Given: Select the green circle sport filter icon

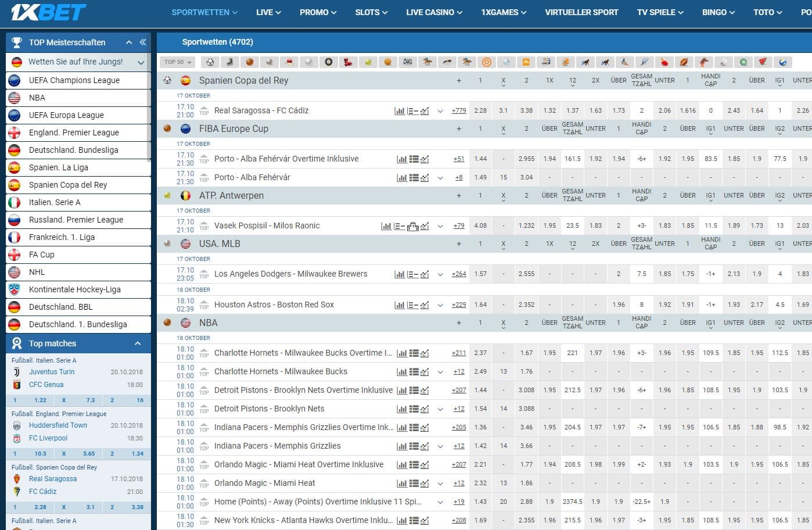Looking at the screenshot, I should 743,62.
